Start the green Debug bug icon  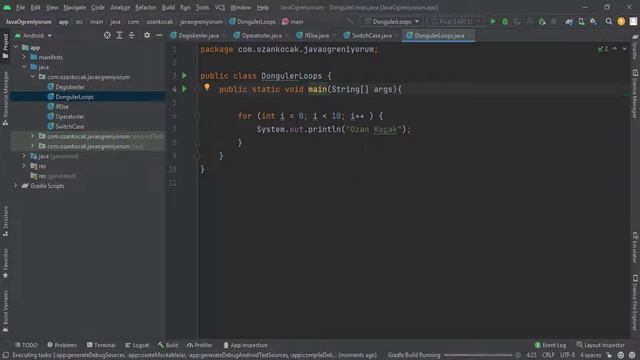click(x=505, y=22)
